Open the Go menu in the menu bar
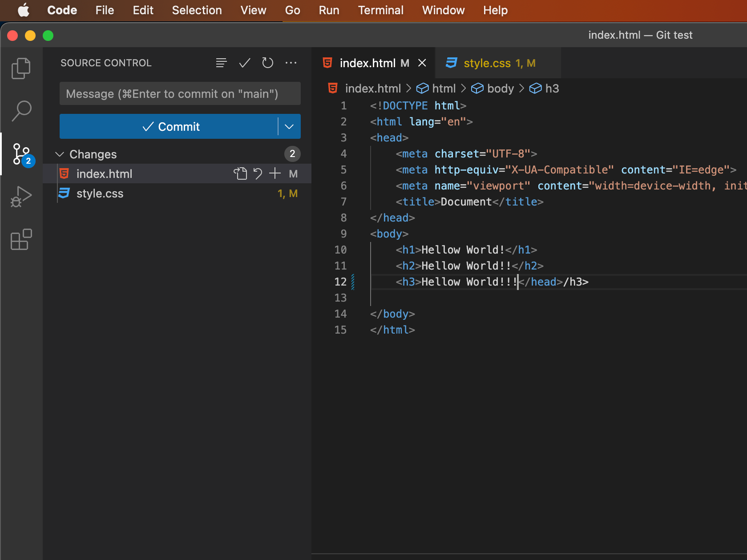This screenshot has height=560, width=747. [x=292, y=10]
